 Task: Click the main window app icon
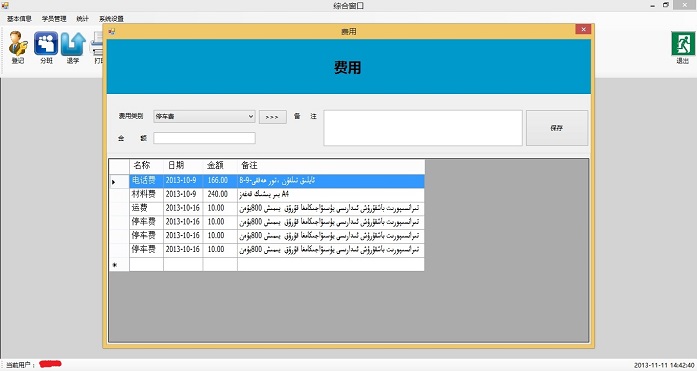point(5,5)
